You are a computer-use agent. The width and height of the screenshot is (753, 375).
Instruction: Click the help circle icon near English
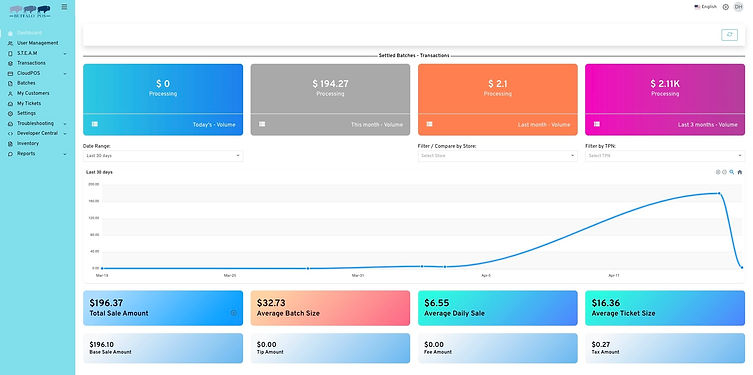coord(726,7)
